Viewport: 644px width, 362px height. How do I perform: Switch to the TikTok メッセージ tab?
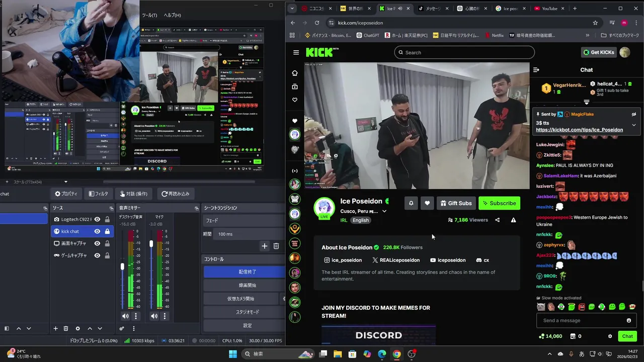coord(433,9)
